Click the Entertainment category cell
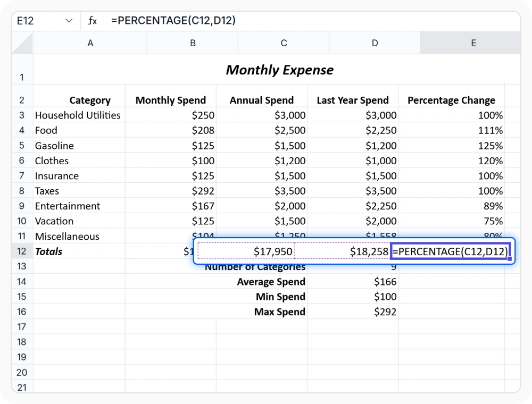532x404 pixels. coord(79,206)
